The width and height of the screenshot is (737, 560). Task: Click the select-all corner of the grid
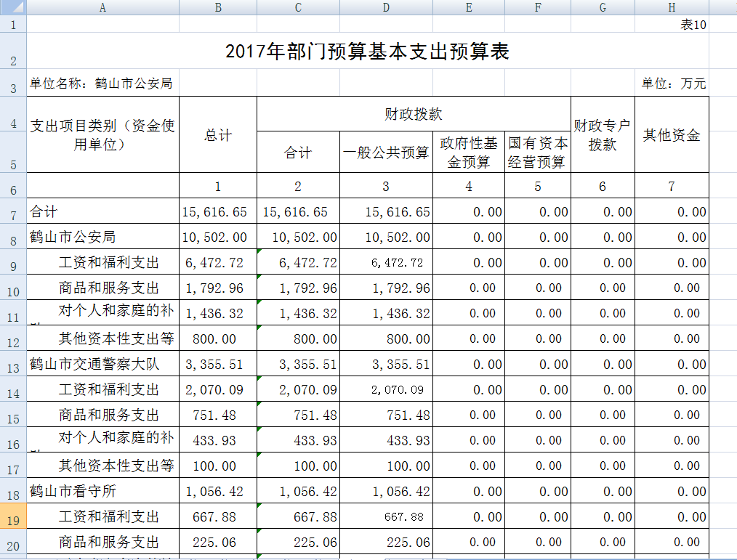13,7
